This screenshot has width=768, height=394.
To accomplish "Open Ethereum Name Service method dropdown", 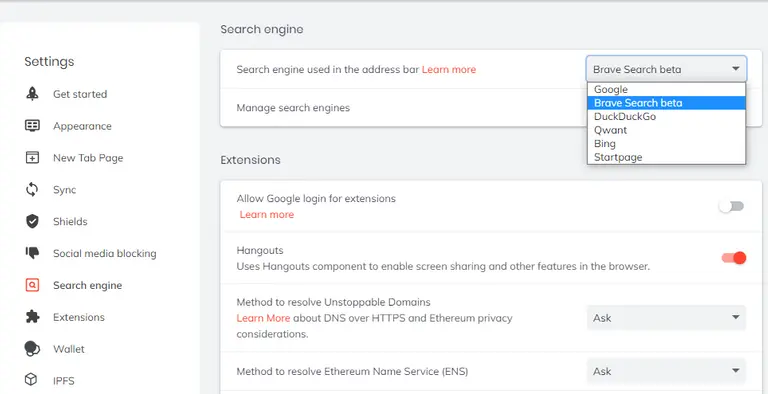I will click(666, 371).
